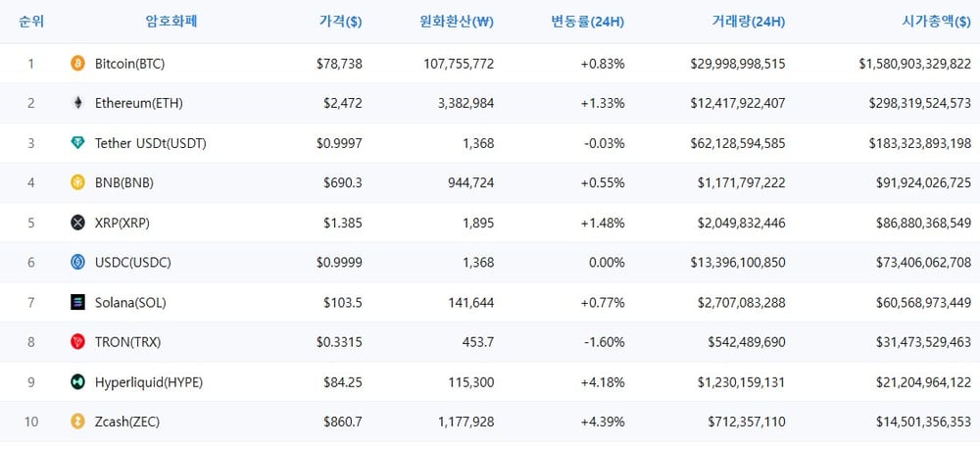Viewport: 980px width, 450px height.
Task: Click XRP change +1.48%
Action: [x=603, y=224]
